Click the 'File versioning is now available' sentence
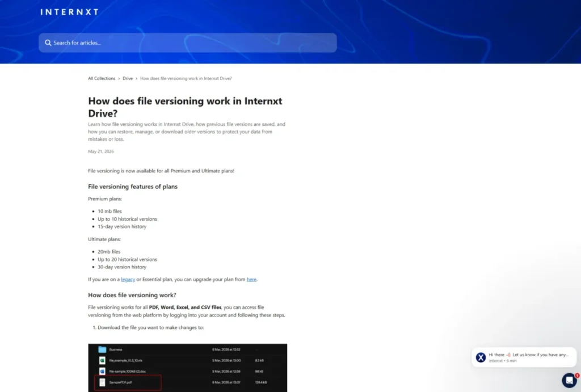 [161, 171]
